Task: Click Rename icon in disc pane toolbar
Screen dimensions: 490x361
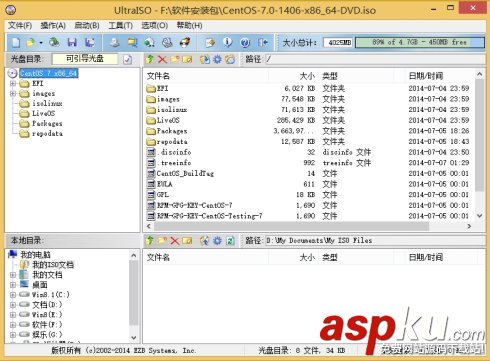Action: pyautogui.click(x=187, y=59)
